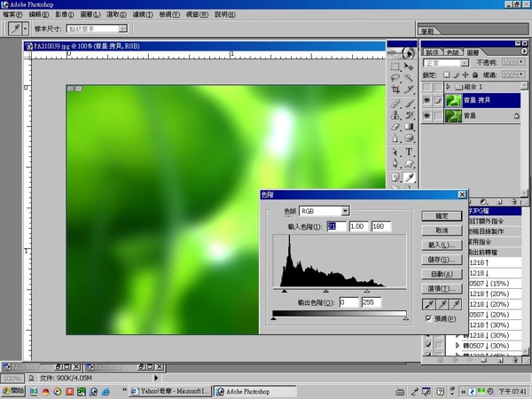This screenshot has width=532, height=399.
Task: Open the 填滿 fill slider arrow
Action: (521, 74)
